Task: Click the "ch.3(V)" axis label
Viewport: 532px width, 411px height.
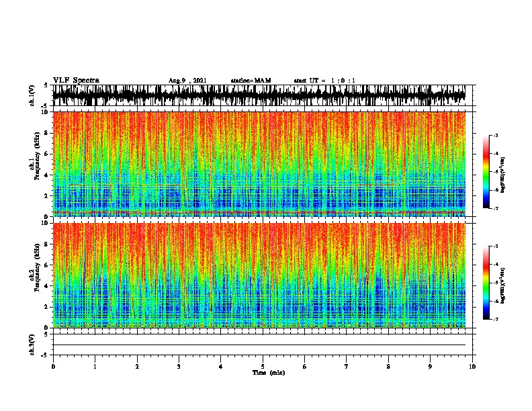Action: (x=32, y=345)
